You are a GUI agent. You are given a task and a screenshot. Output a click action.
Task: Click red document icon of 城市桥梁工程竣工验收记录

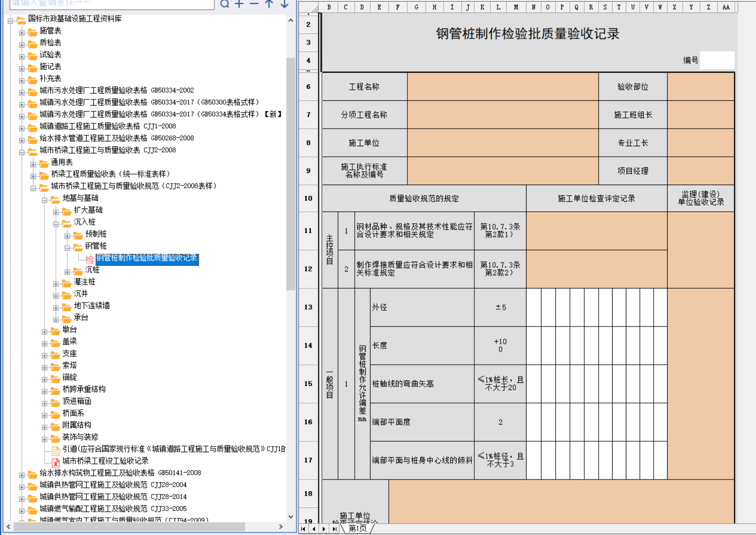[x=55, y=462]
